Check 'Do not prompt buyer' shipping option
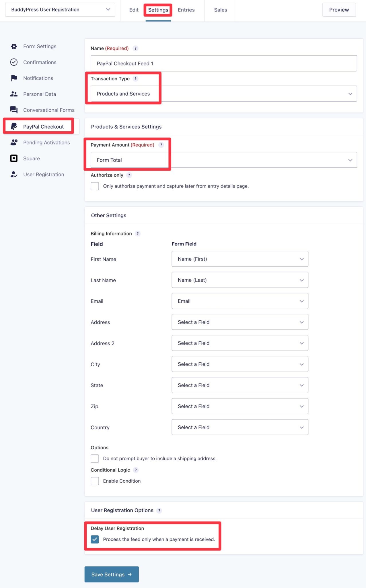Image resolution: width=366 pixels, height=588 pixels. pyautogui.click(x=95, y=458)
